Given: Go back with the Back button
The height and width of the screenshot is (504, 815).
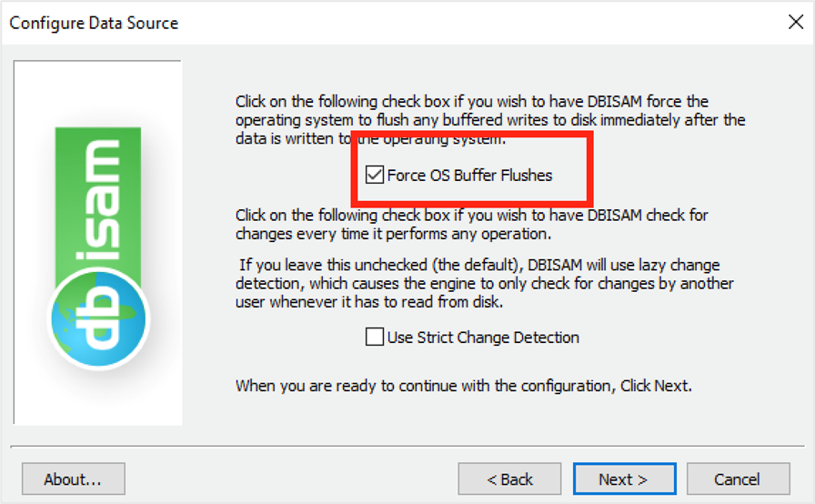Looking at the screenshot, I should 509,479.
